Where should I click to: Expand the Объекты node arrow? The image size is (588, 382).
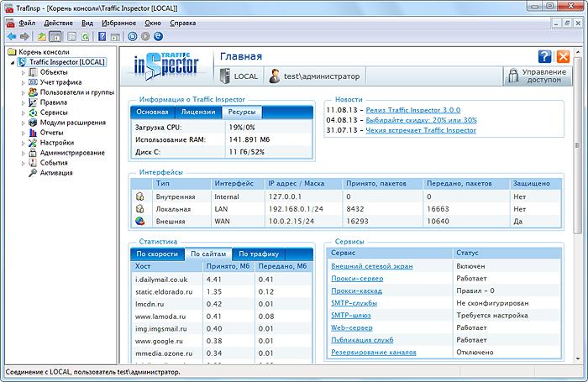(x=23, y=72)
